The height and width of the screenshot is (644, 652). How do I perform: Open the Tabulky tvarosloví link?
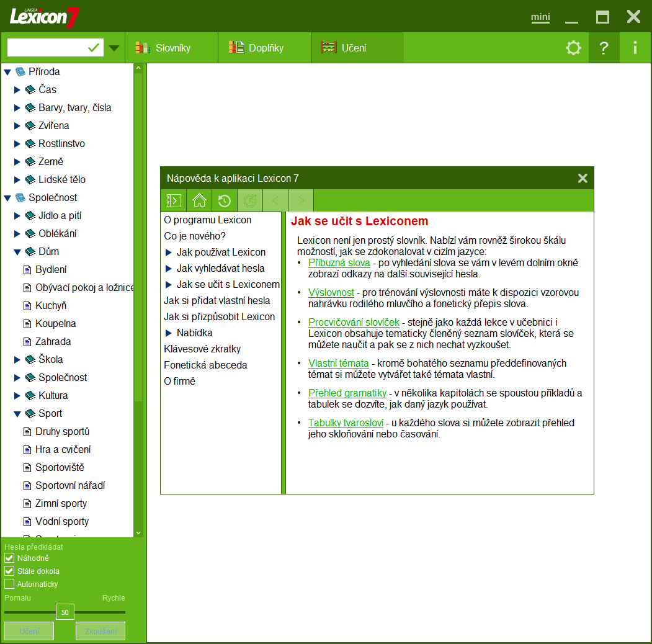346,423
